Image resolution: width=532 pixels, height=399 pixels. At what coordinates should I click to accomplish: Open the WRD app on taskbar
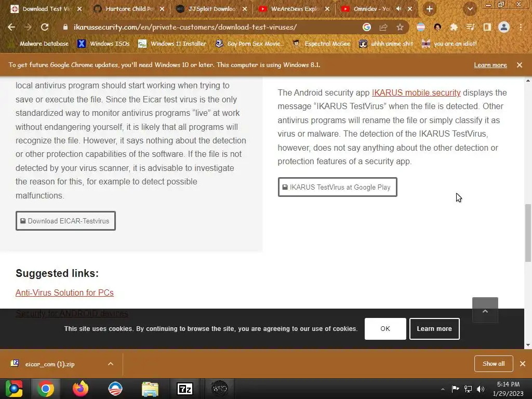coord(220,389)
